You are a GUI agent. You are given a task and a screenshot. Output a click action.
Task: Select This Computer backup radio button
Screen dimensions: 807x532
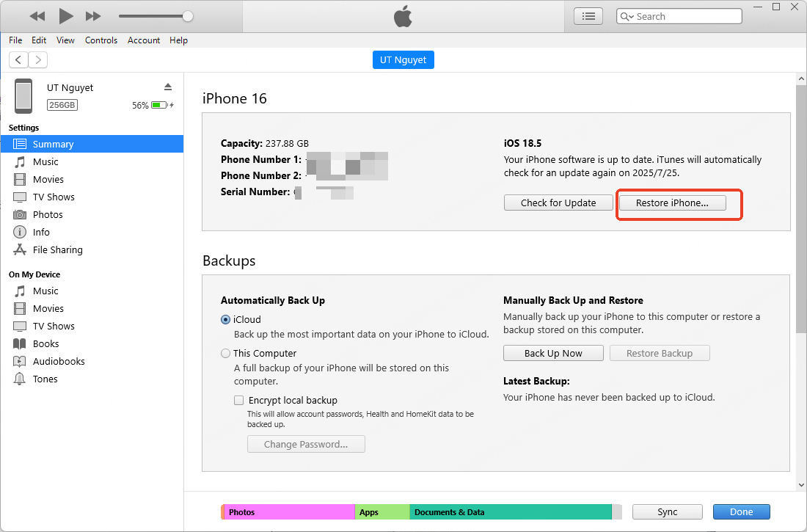tap(225, 353)
